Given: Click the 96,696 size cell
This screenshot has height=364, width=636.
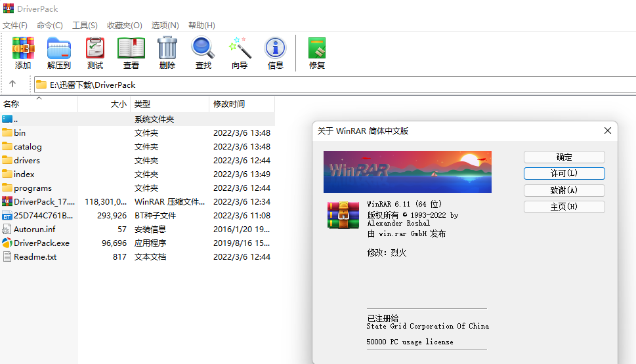Looking at the screenshot, I should (114, 243).
